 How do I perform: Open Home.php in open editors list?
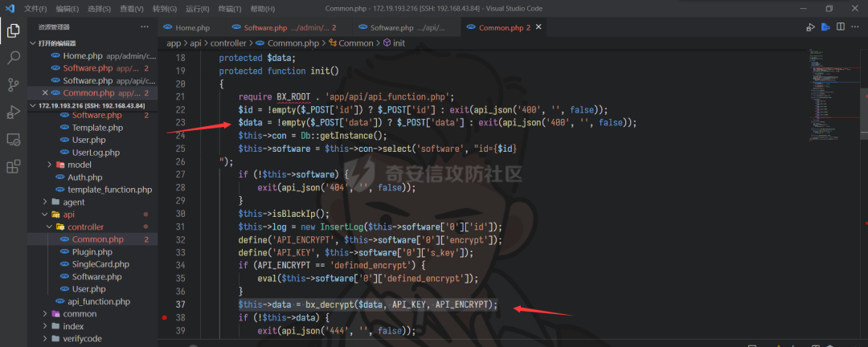pyautogui.click(x=93, y=56)
